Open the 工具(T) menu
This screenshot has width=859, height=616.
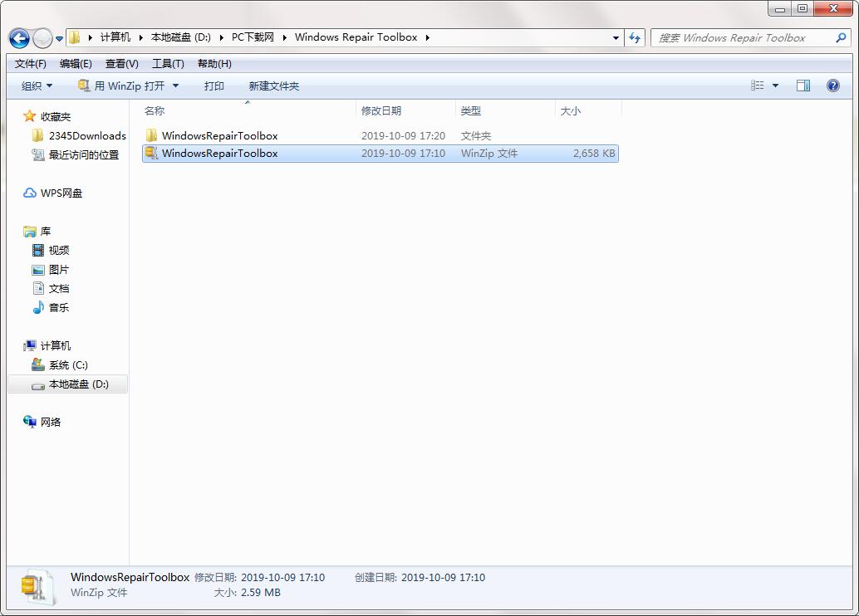click(x=168, y=64)
